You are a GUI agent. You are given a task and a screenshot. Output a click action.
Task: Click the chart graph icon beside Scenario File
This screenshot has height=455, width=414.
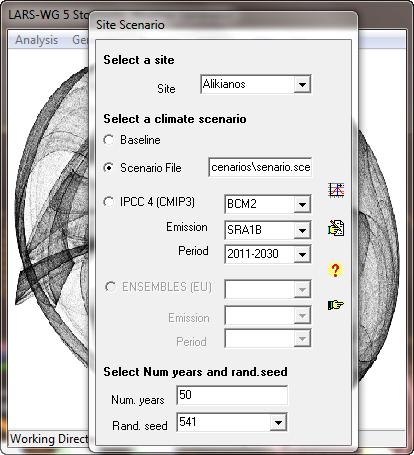click(x=336, y=190)
